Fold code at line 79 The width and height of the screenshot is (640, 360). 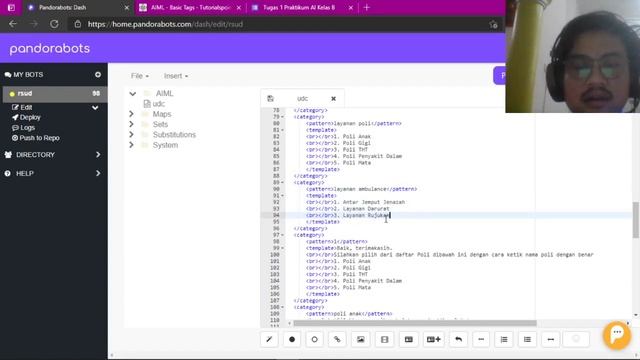point(282,117)
